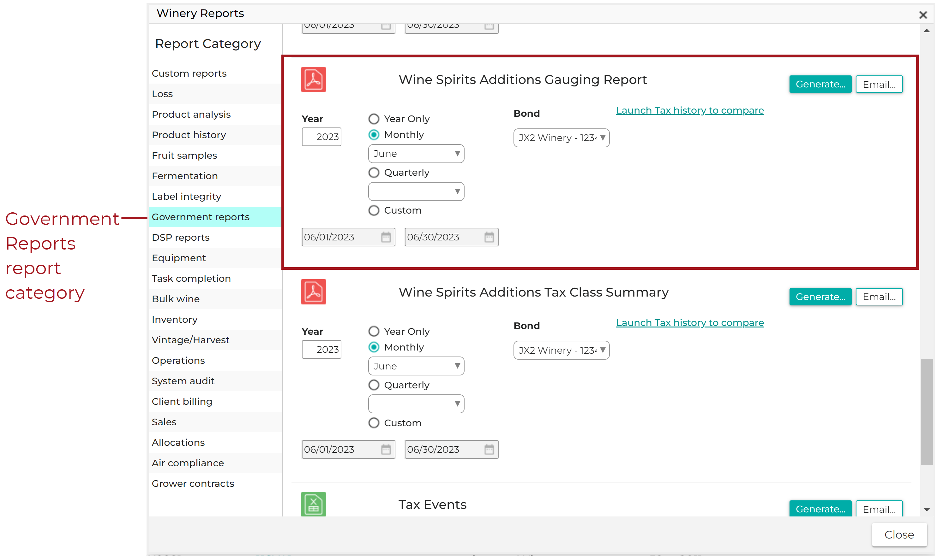Click the Excel icon for Tax Events

(x=313, y=504)
